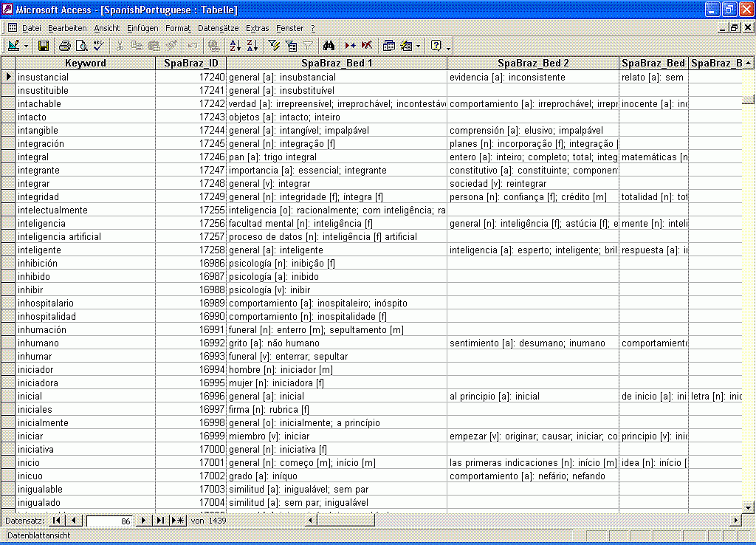Open Office help with the question mark icon
The image size is (756, 545).
[x=436, y=46]
